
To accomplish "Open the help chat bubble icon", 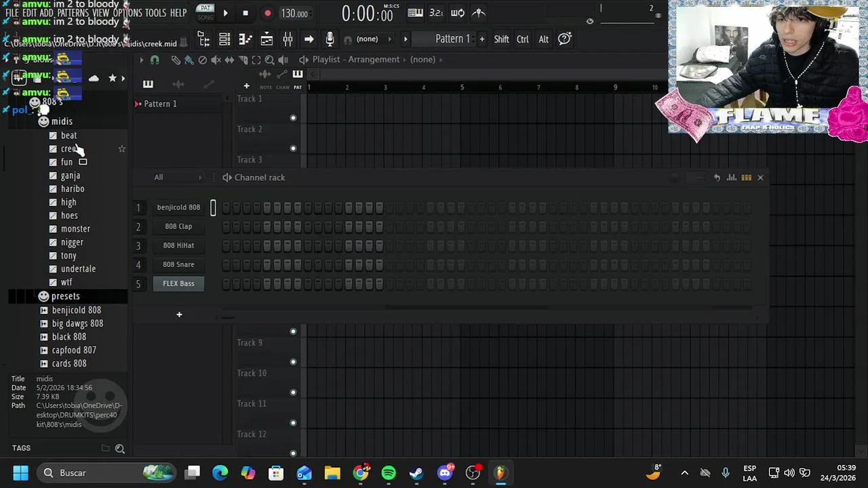I will pos(564,39).
